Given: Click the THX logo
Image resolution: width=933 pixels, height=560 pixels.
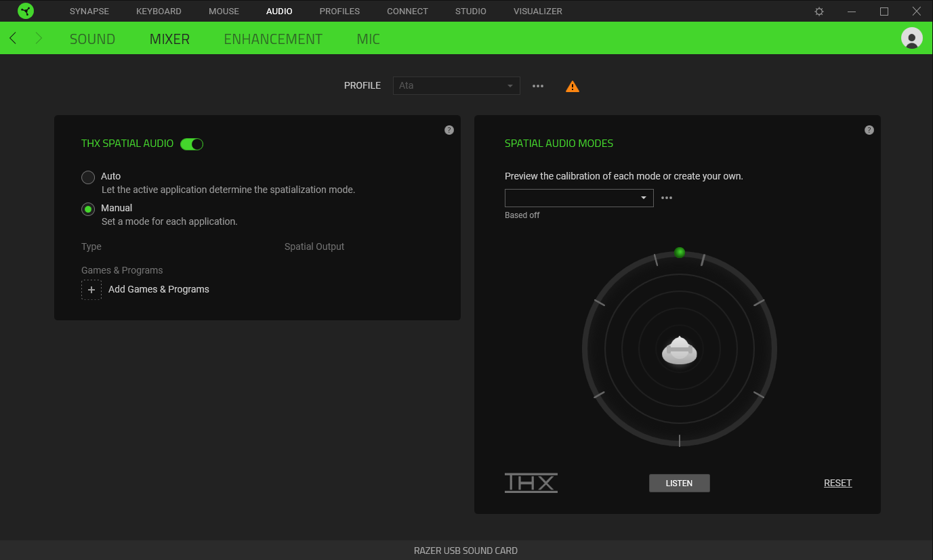Looking at the screenshot, I should tap(531, 483).
